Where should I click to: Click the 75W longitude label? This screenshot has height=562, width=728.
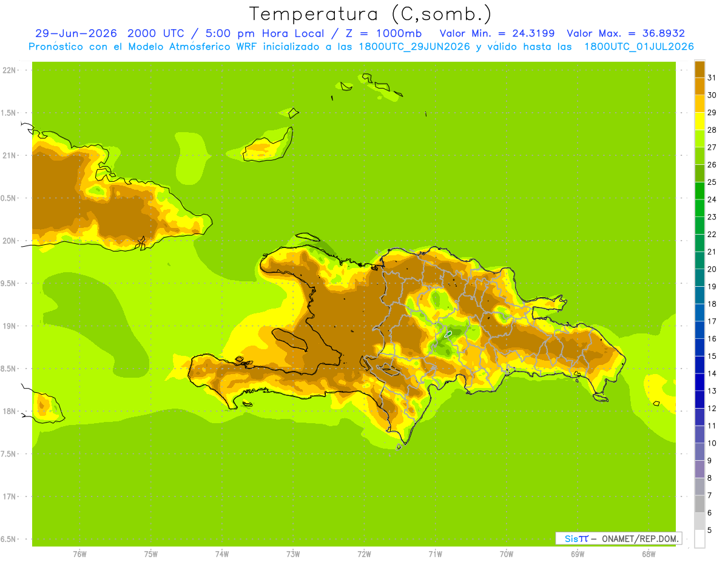pos(151,554)
